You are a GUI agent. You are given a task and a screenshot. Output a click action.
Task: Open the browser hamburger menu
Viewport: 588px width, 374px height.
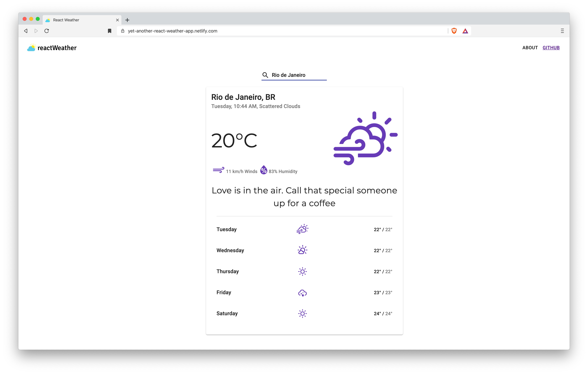coord(562,31)
